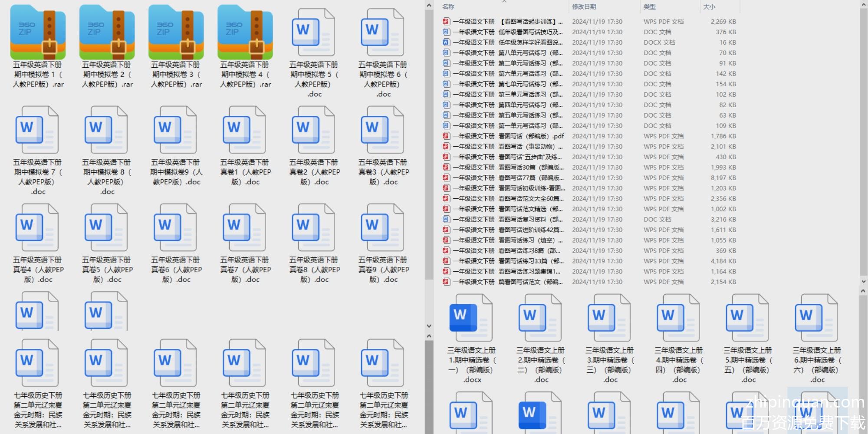Open the 看图写话练习33篇 PDF row
The image size is (868, 434).
[589, 261]
